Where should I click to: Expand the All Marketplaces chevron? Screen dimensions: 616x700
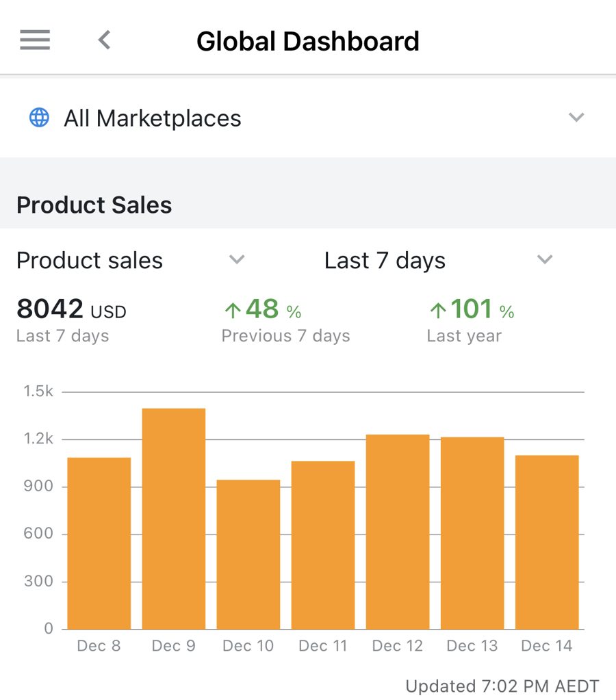(576, 118)
